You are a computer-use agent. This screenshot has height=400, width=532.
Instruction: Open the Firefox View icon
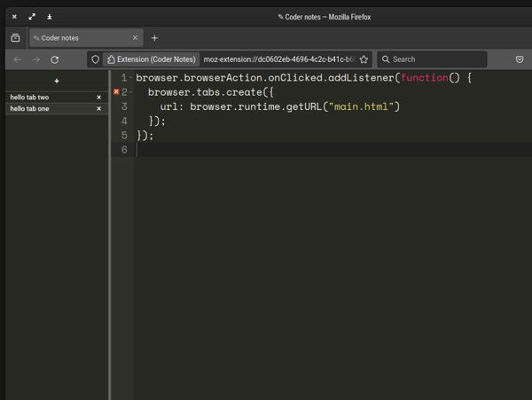coord(16,38)
